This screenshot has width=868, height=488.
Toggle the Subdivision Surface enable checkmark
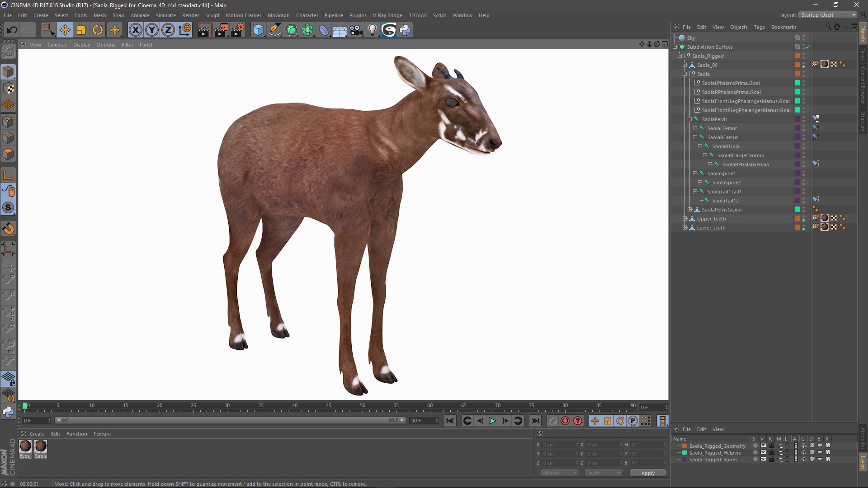tap(807, 47)
